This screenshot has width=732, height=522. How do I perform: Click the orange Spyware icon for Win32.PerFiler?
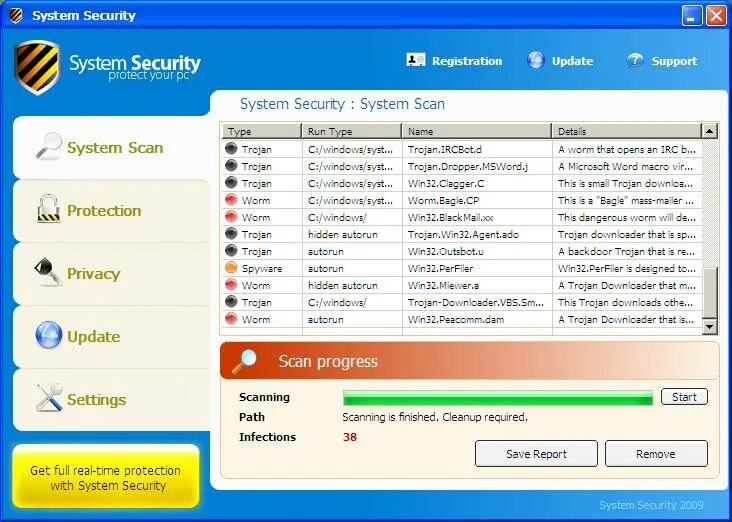(231, 268)
